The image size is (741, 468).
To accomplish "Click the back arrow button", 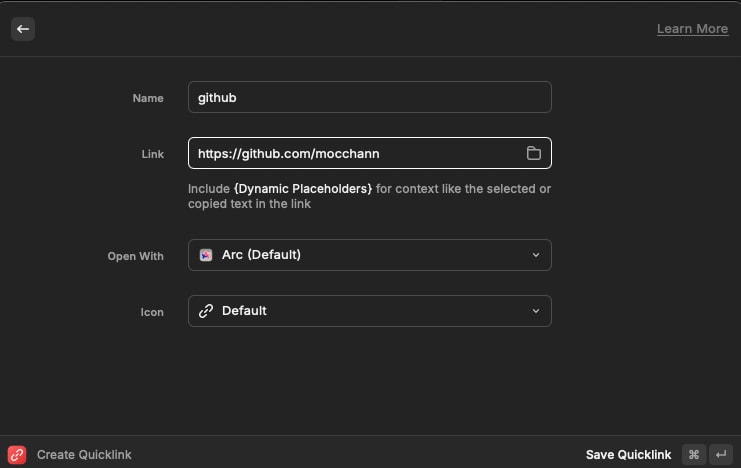I will 23,29.
